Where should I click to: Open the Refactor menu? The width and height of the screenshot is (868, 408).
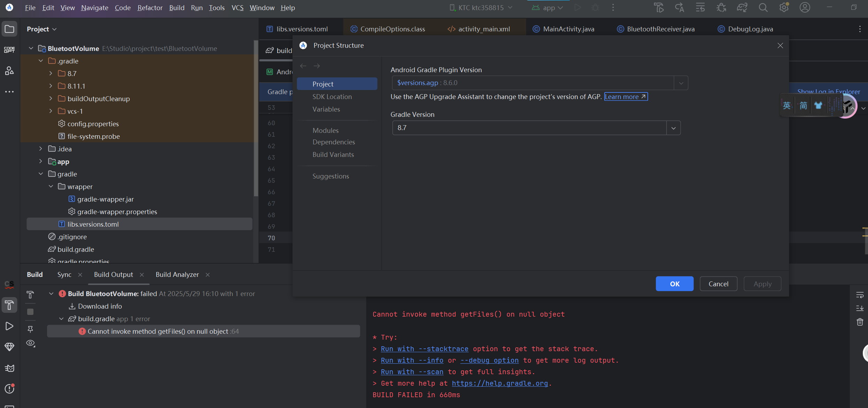pyautogui.click(x=150, y=7)
